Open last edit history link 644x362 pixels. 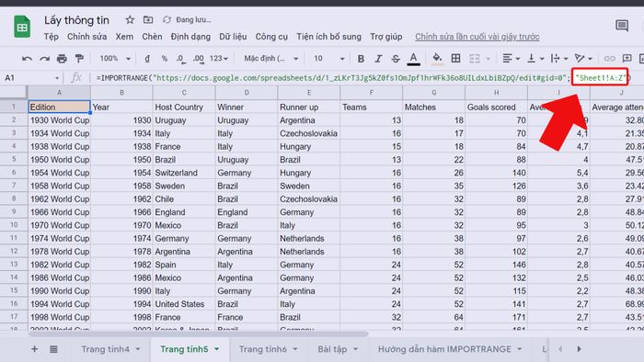tap(477, 37)
